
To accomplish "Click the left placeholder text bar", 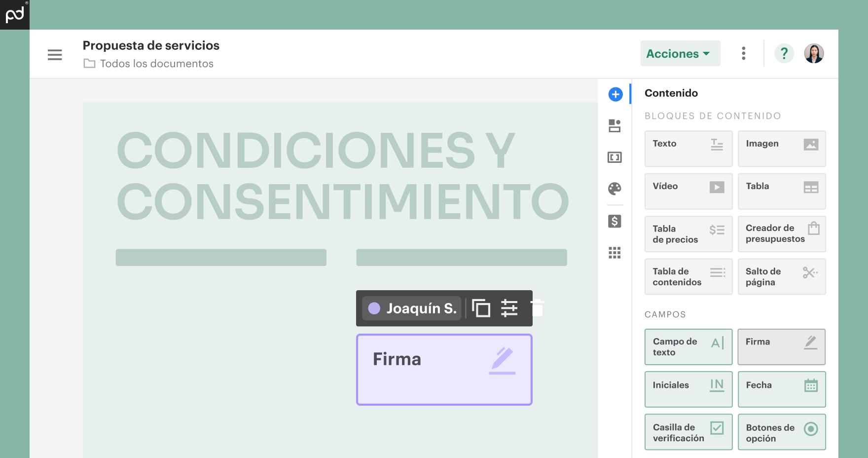I will pyautogui.click(x=221, y=258).
